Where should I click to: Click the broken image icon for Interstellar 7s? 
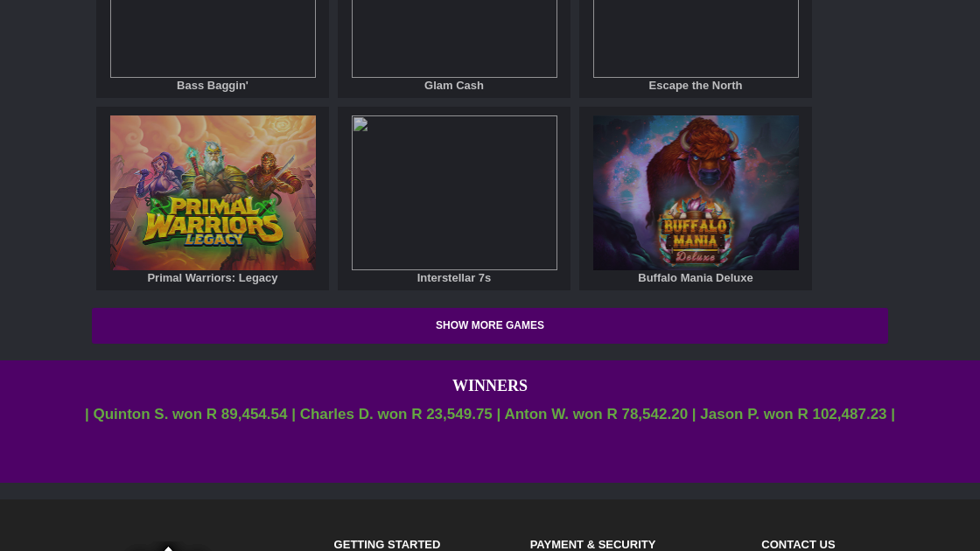click(x=360, y=124)
